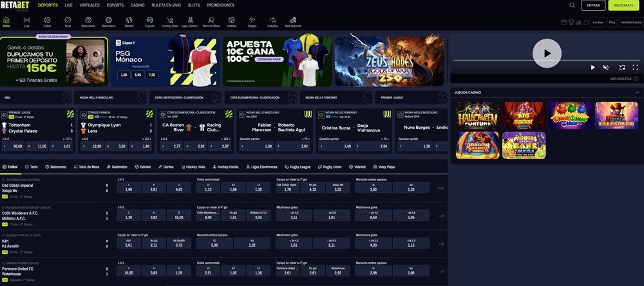Click the trophy icon in toolbar

(x=570, y=22)
